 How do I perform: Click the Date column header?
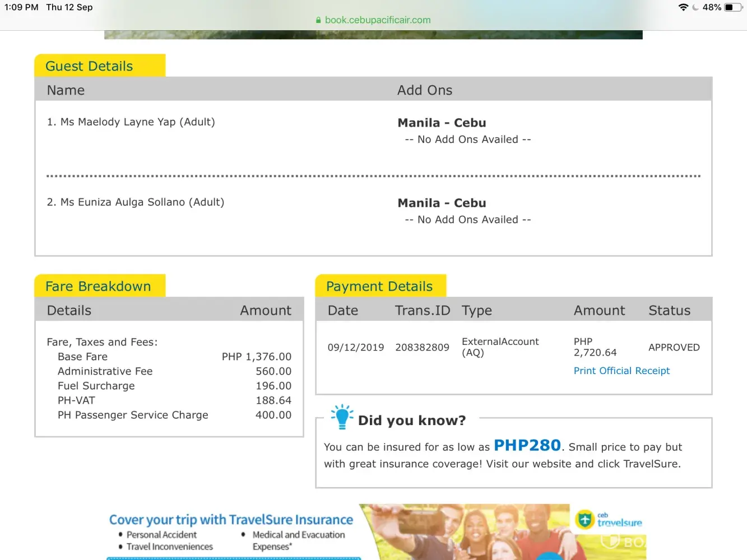point(343,310)
